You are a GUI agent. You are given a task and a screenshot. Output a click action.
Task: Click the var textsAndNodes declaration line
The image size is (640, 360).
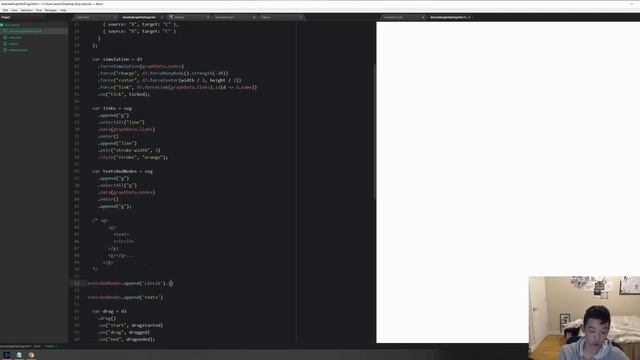[122, 171]
